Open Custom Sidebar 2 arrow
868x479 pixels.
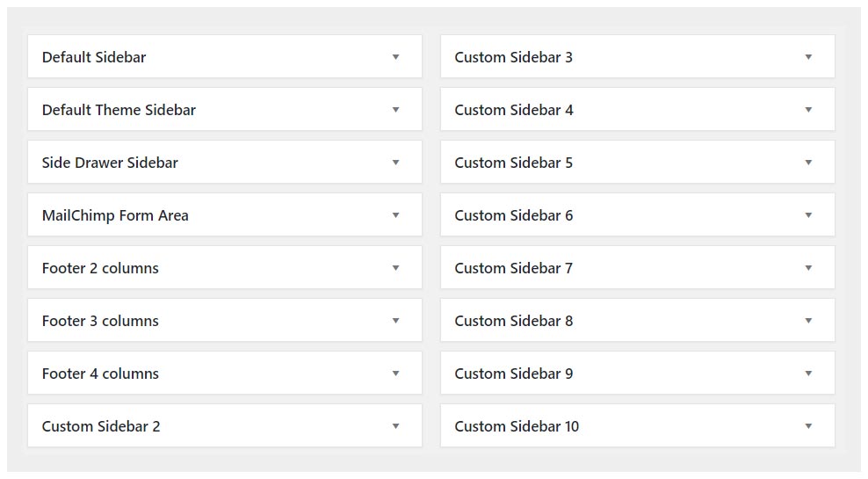click(395, 426)
